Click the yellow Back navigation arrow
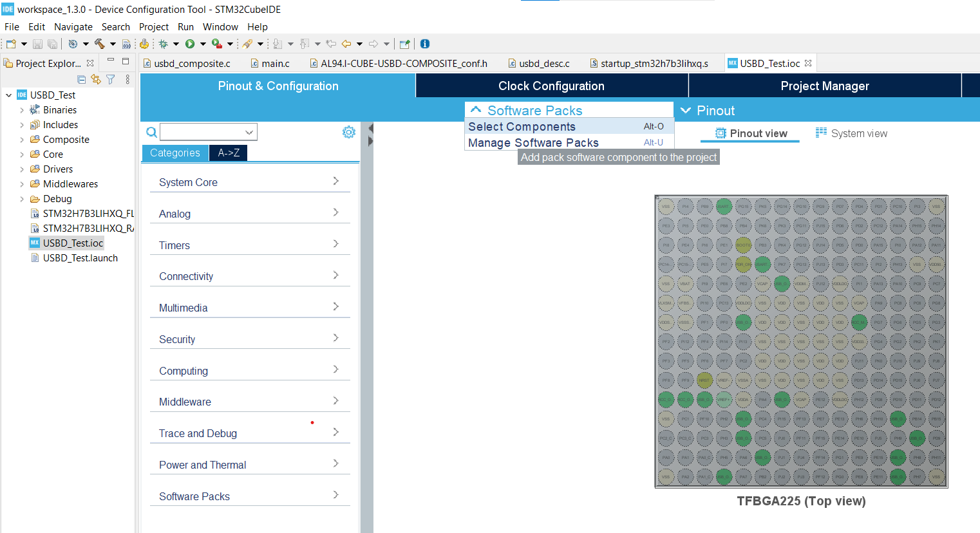This screenshot has height=533, width=980. [346, 44]
